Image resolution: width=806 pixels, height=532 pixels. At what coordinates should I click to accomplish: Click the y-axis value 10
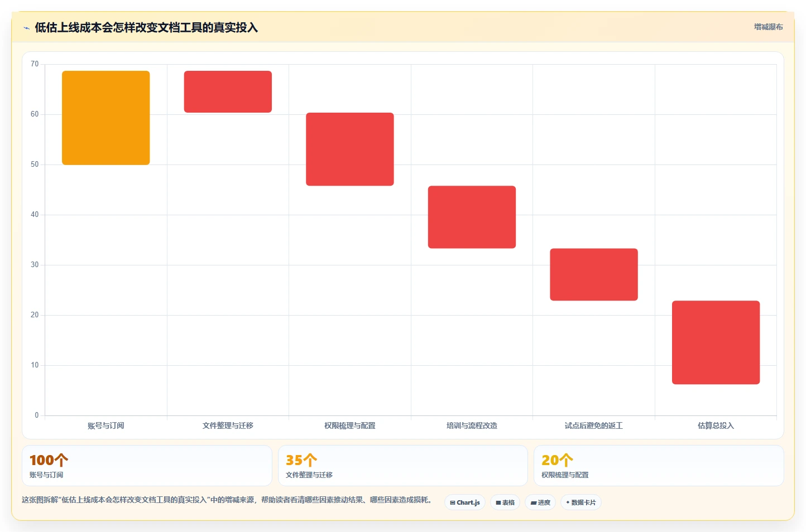35,365
